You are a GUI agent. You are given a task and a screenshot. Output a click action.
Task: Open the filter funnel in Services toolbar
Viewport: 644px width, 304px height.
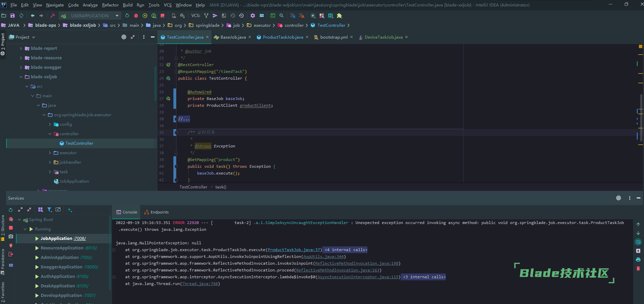point(50,210)
